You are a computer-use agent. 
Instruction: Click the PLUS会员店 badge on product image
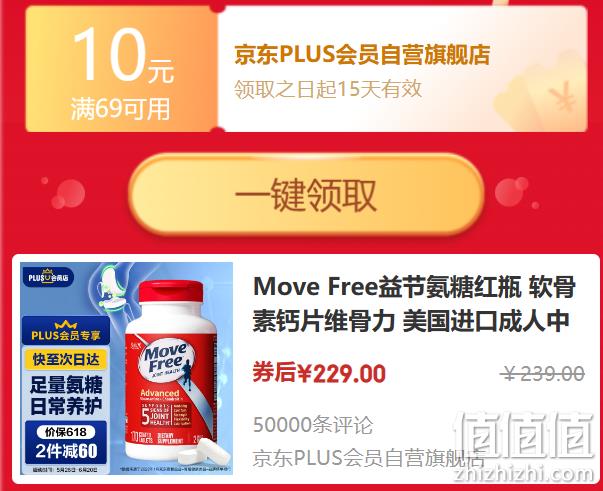pyautogui.click(x=48, y=277)
